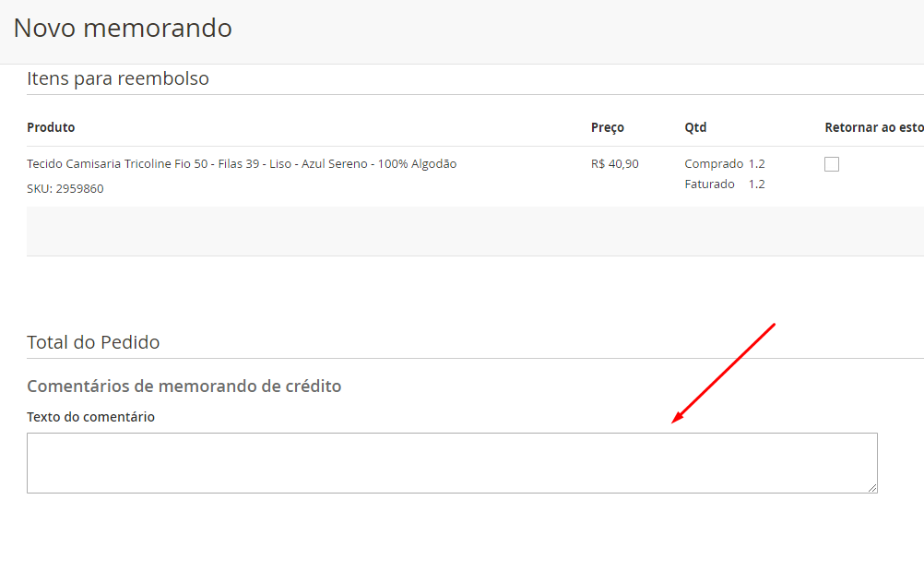924x571 pixels.
Task: Click the Preço column header
Action: [x=607, y=127]
